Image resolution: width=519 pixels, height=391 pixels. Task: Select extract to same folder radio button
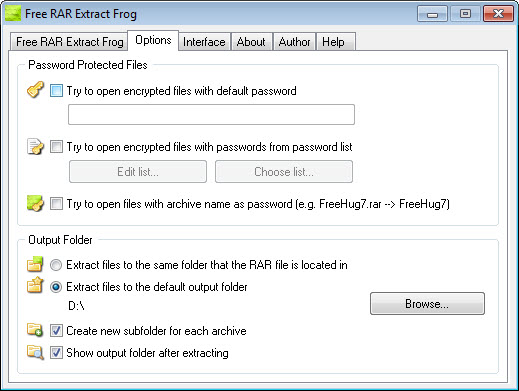56,265
